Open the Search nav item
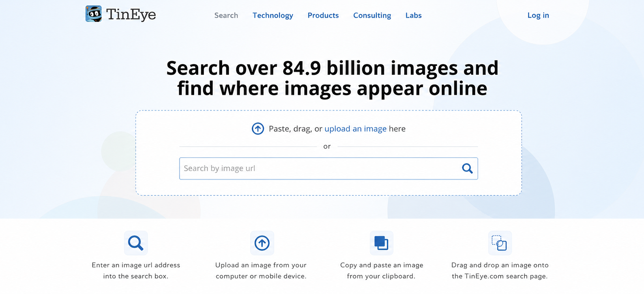The image size is (644, 294). click(226, 15)
